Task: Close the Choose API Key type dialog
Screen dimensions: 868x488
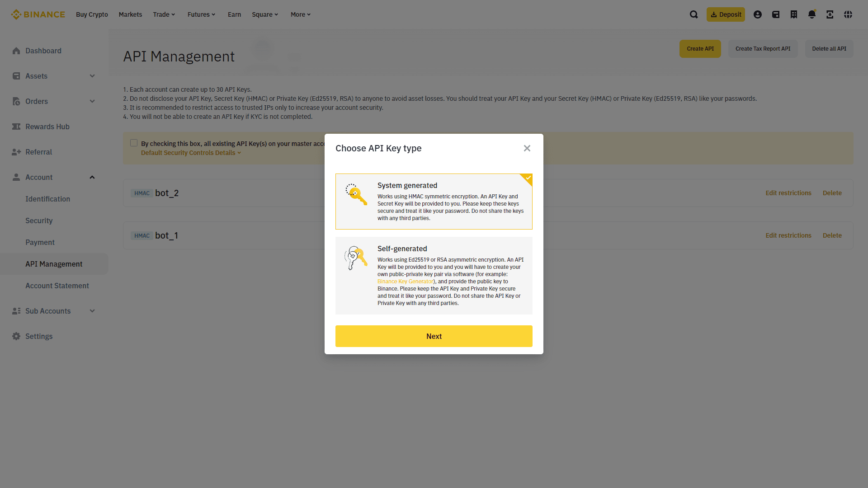Action: coord(527,148)
